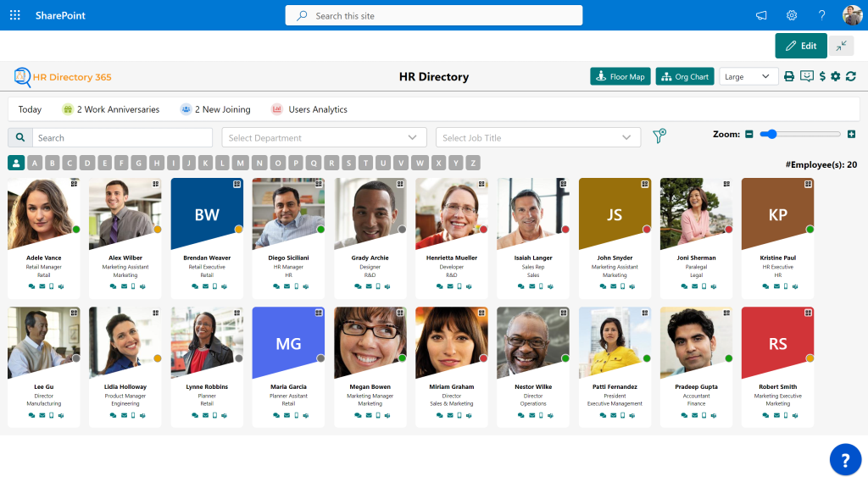This screenshot has height=488, width=868.
Task: Adjust the Zoom slider
Action: click(x=770, y=134)
